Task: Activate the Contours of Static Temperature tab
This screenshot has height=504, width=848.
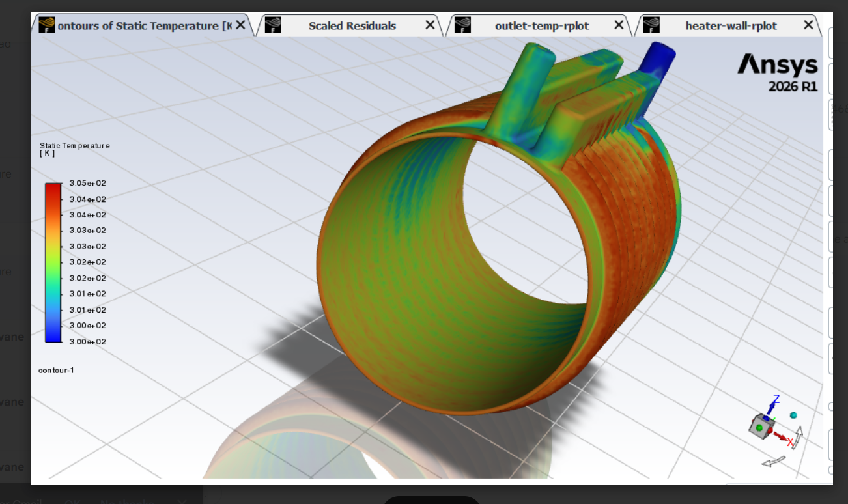Action: click(144, 26)
